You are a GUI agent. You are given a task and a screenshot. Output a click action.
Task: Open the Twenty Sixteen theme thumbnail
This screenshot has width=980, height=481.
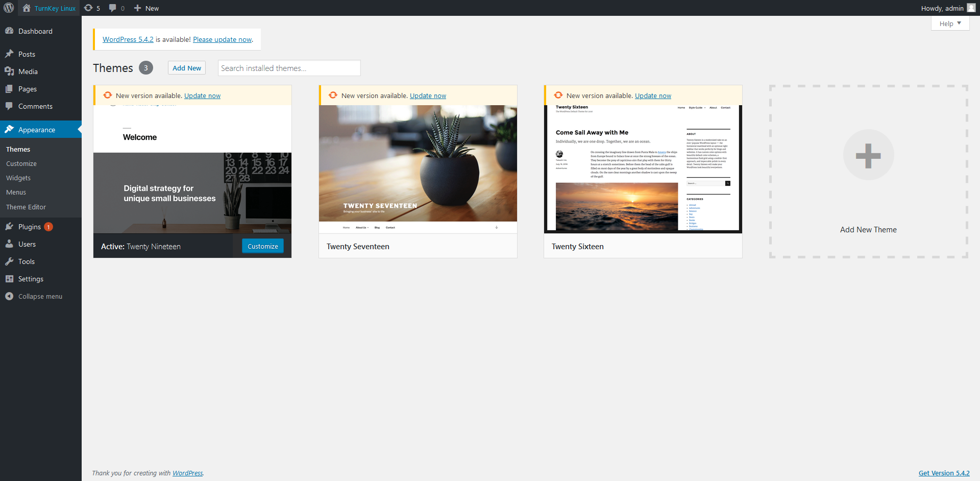pos(643,169)
